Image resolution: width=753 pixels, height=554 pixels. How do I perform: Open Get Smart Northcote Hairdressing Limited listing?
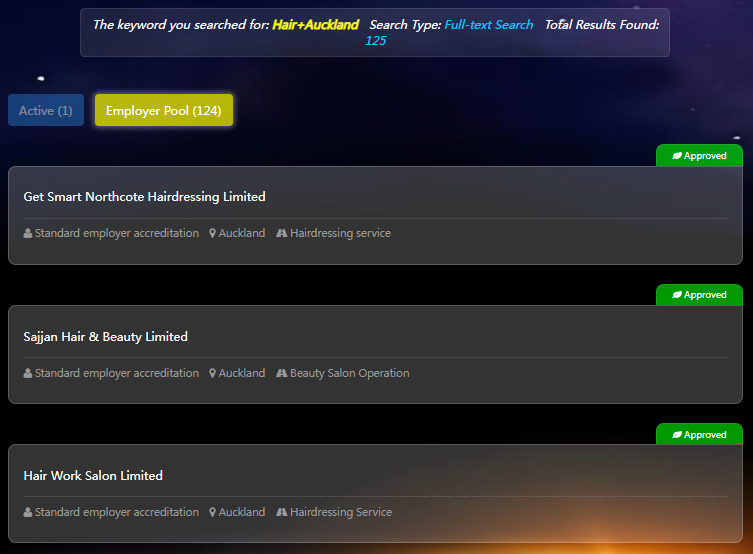click(145, 197)
